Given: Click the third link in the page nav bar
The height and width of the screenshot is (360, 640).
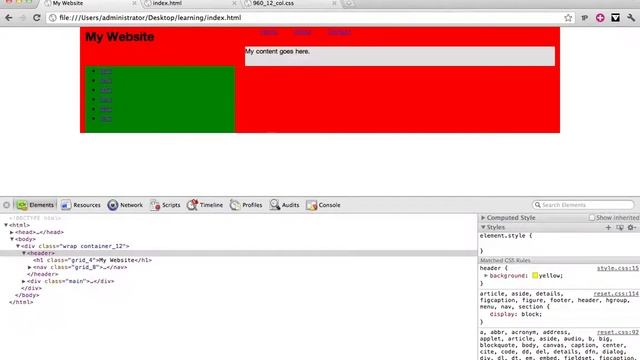Looking at the screenshot, I should 339,32.
